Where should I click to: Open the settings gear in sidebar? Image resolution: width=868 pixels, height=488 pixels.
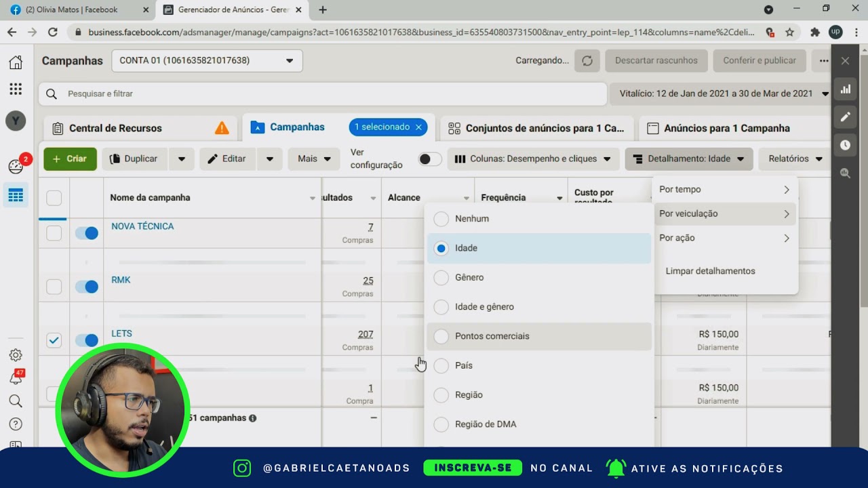(16, 355)
